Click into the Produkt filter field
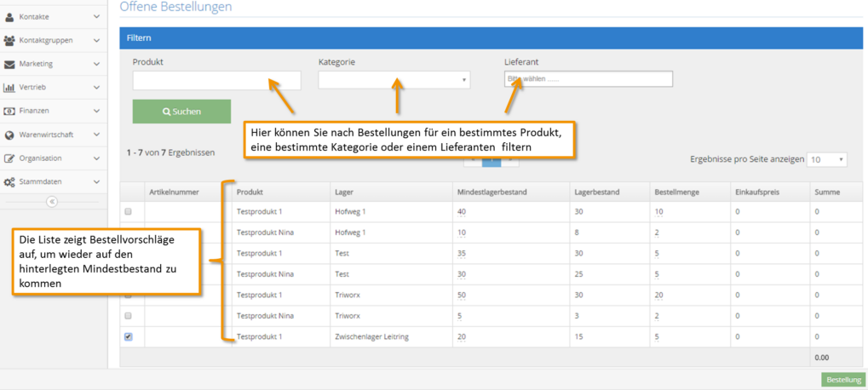868x390 pixels. (x=217, y=81)
